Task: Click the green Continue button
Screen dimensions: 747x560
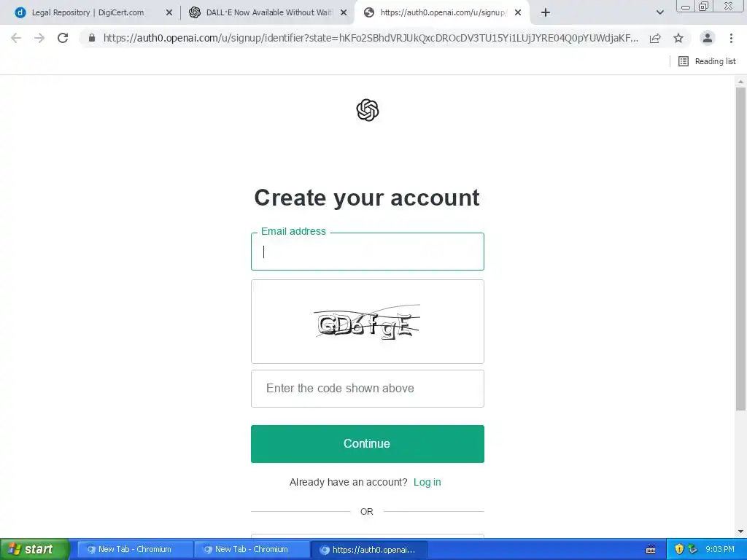Action: point(368,444)
